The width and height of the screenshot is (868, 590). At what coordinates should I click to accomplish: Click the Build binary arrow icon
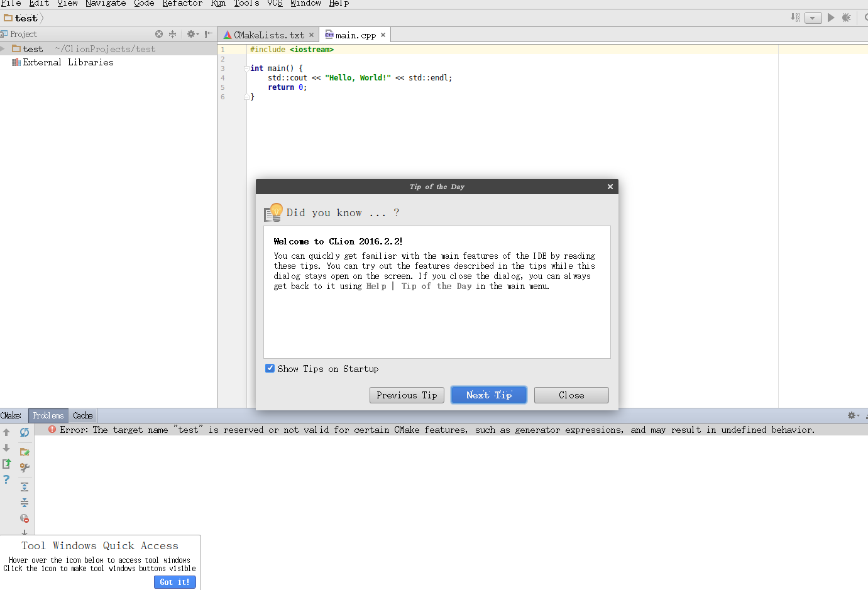796,18
